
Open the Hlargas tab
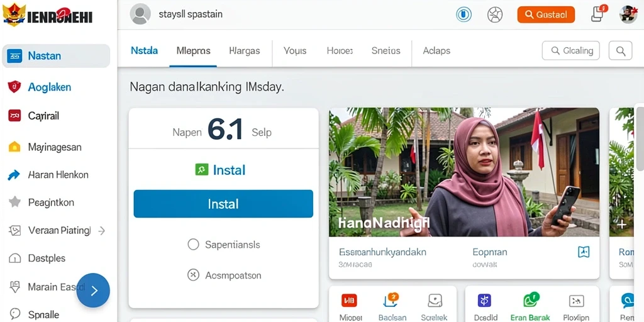(245, 50)
